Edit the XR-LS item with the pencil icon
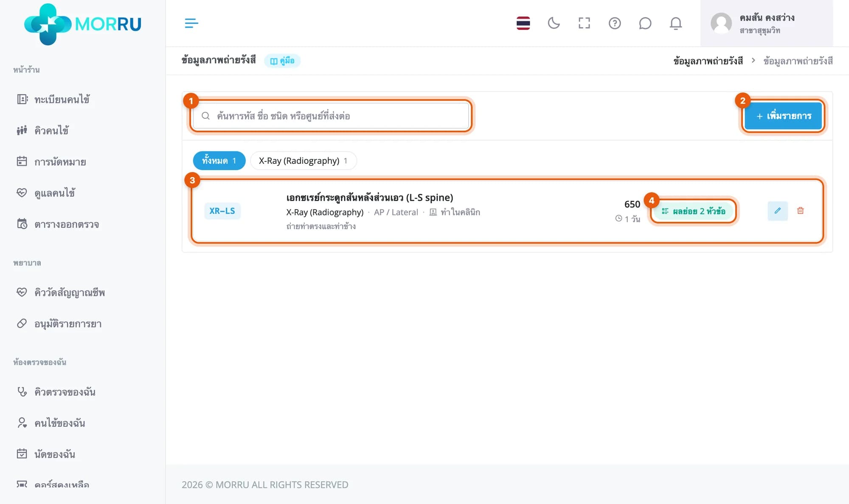The image size is (849, 504). [778, 211]
